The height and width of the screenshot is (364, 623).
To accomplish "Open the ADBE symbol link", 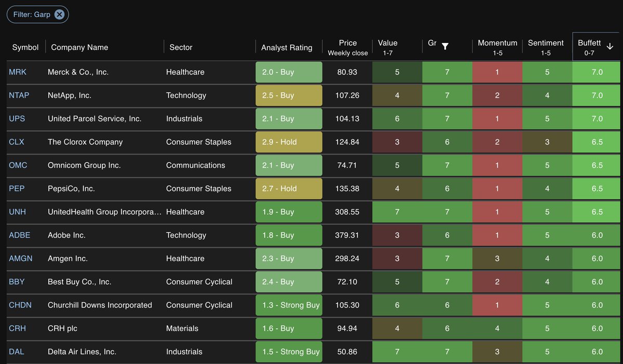I will (x=20, y=235).
